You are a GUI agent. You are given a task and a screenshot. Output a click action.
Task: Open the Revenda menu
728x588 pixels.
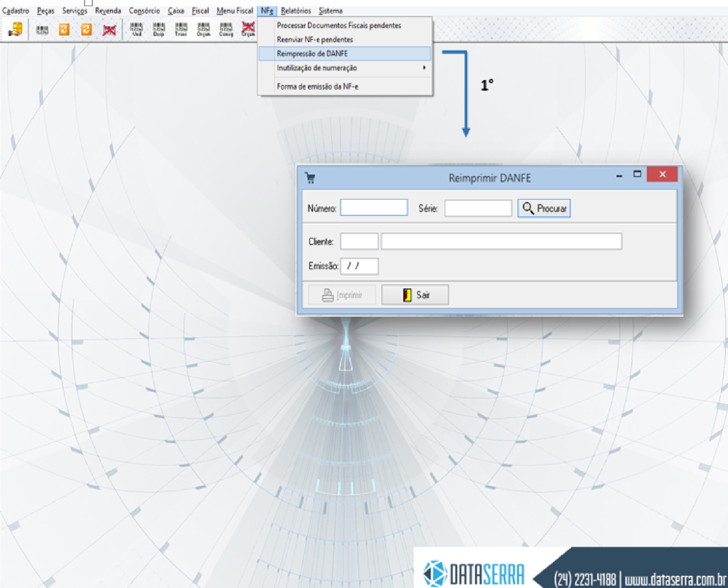(x=108, y=11)
